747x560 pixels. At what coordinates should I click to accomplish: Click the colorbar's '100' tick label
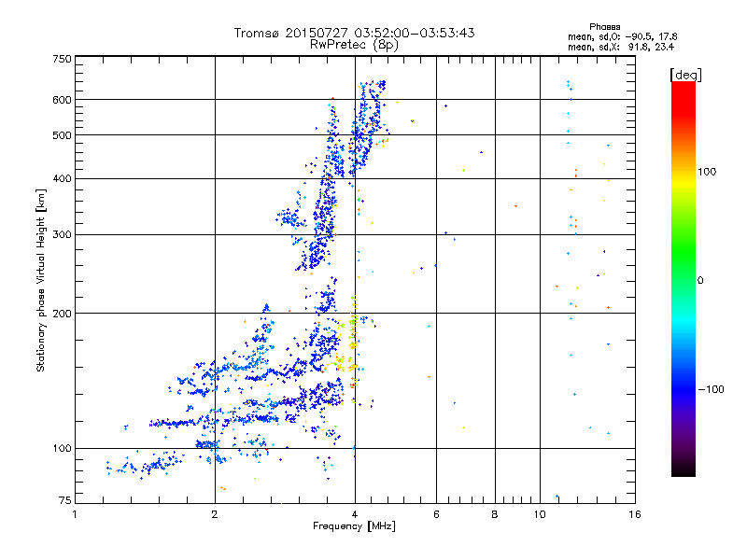pyautogui.click(x=707, y=172)
